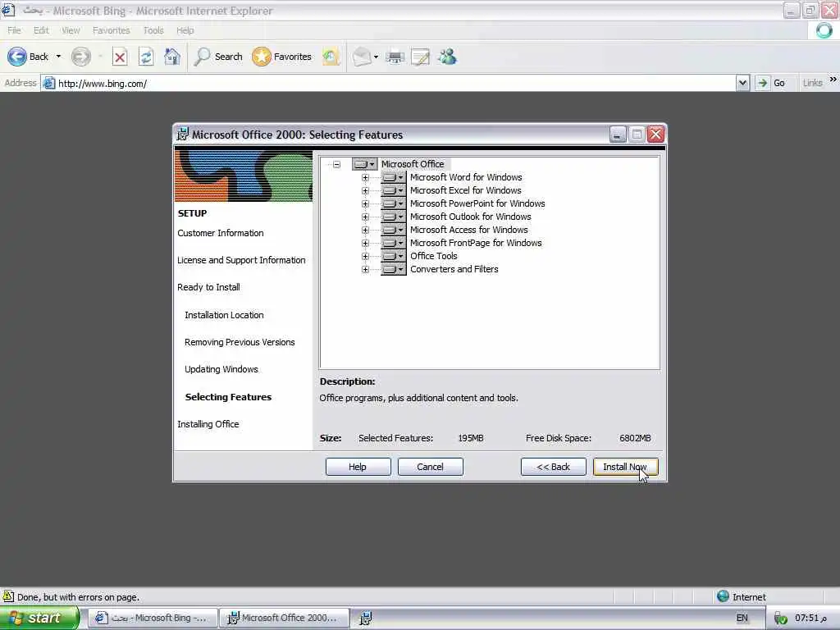This screenshot has width=840, height=630.
Task: Open install-state dropdown for Converters and Filters
Action: 394,269
